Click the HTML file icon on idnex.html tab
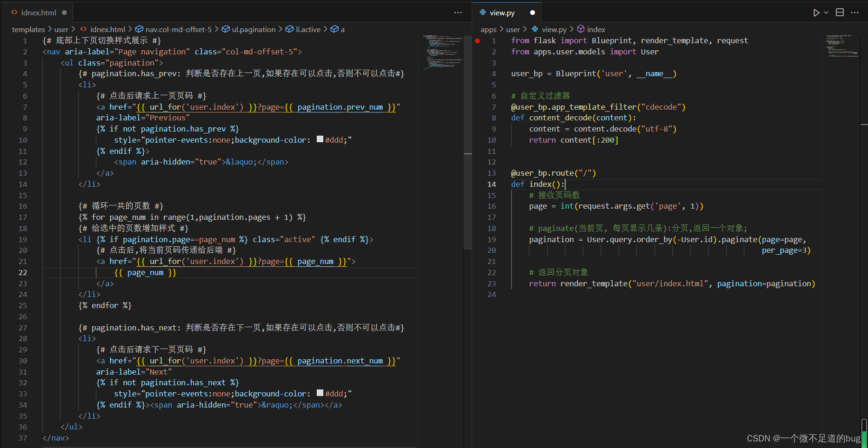 tap(14, 13)
